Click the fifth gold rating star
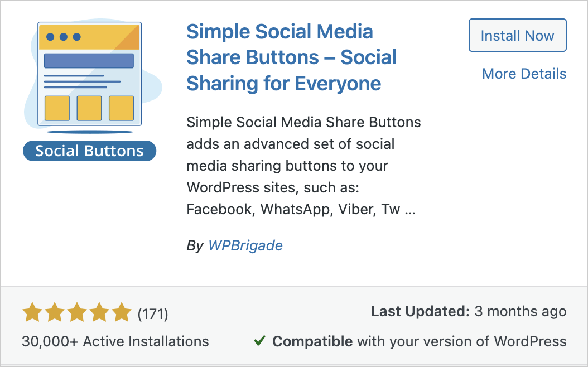 pos(122,312)
